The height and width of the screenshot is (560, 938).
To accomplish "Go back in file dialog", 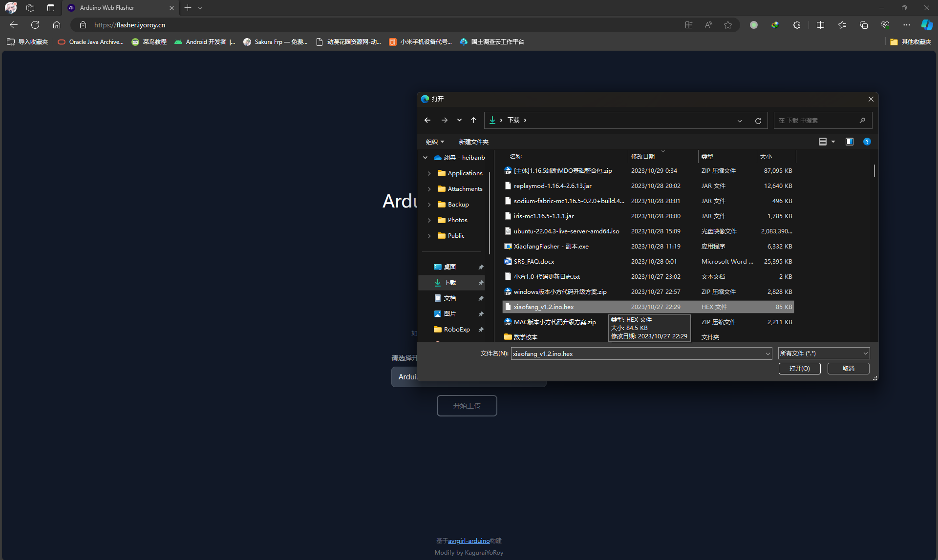I will tap(427, 120).
